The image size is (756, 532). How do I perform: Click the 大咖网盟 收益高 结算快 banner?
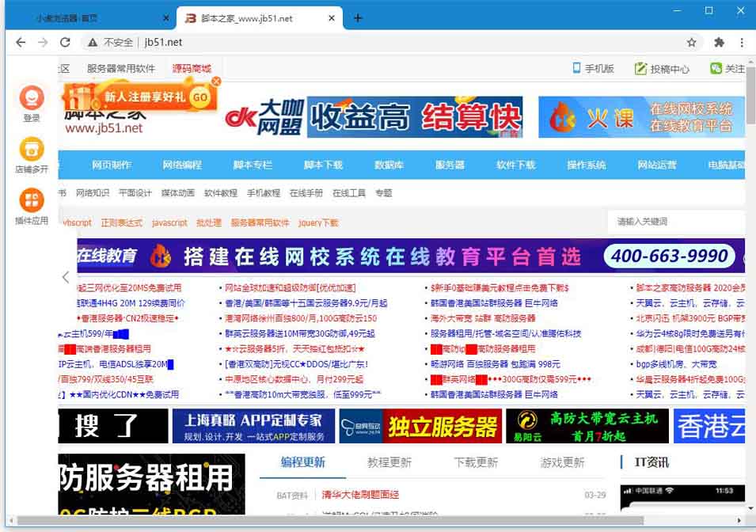374,117
